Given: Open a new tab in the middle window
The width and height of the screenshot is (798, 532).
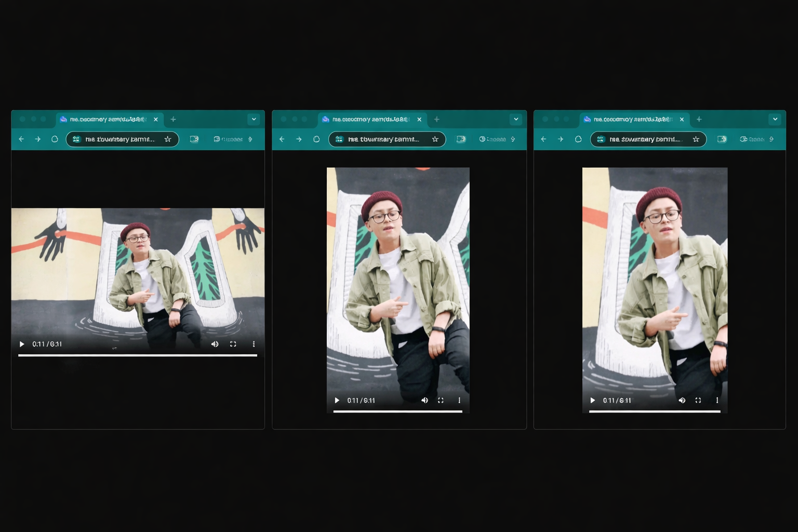Looking at the screenshot, I should pos(436,119).
